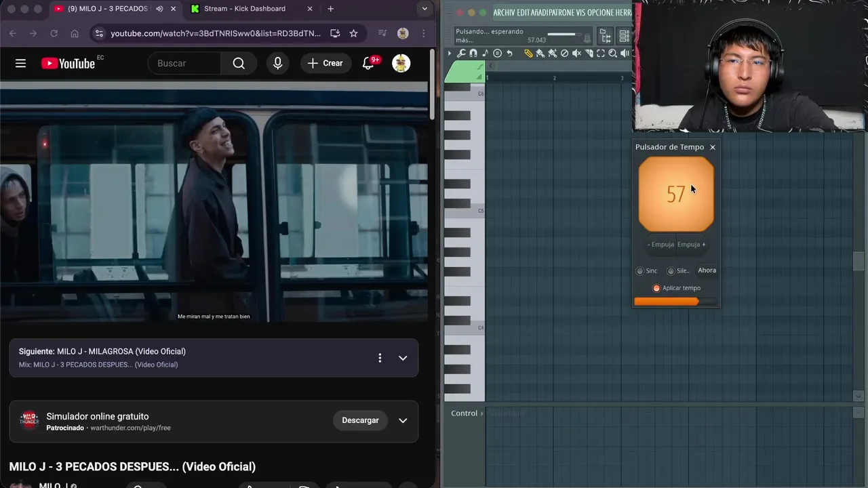This screenshot has height=488, width=868.
Task: Select the Mute tool speaker-x icon
Action: tap(576, 53)
